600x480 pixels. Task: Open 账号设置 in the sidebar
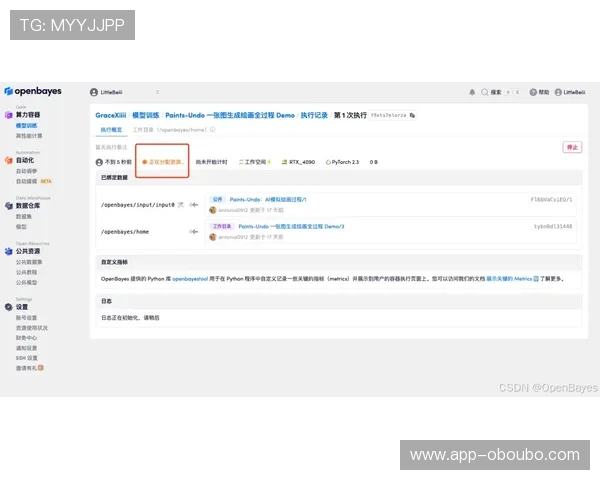click(26, 318)
